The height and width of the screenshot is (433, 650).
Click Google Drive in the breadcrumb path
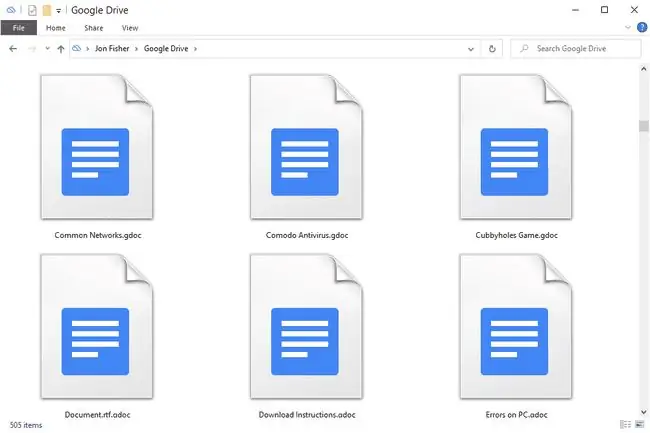tap(166, 48)
